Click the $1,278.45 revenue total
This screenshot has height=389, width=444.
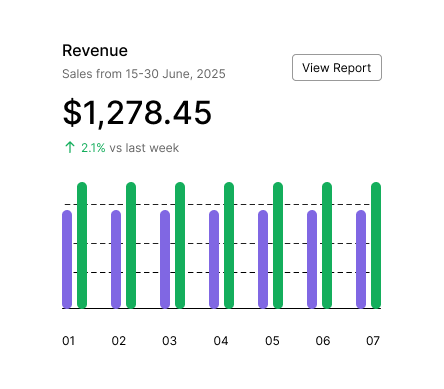137,113
